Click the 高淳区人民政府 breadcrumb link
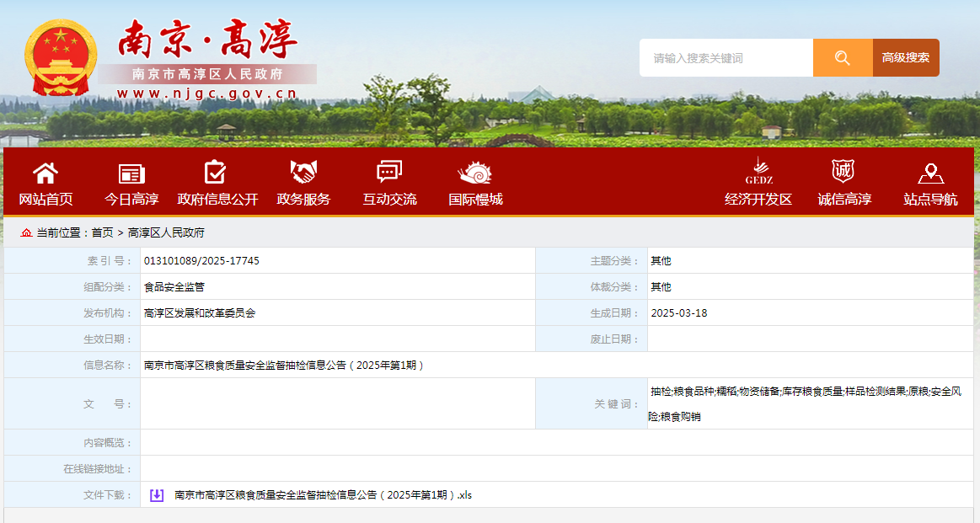Screen dimensions: 980x523 point(166,232)
